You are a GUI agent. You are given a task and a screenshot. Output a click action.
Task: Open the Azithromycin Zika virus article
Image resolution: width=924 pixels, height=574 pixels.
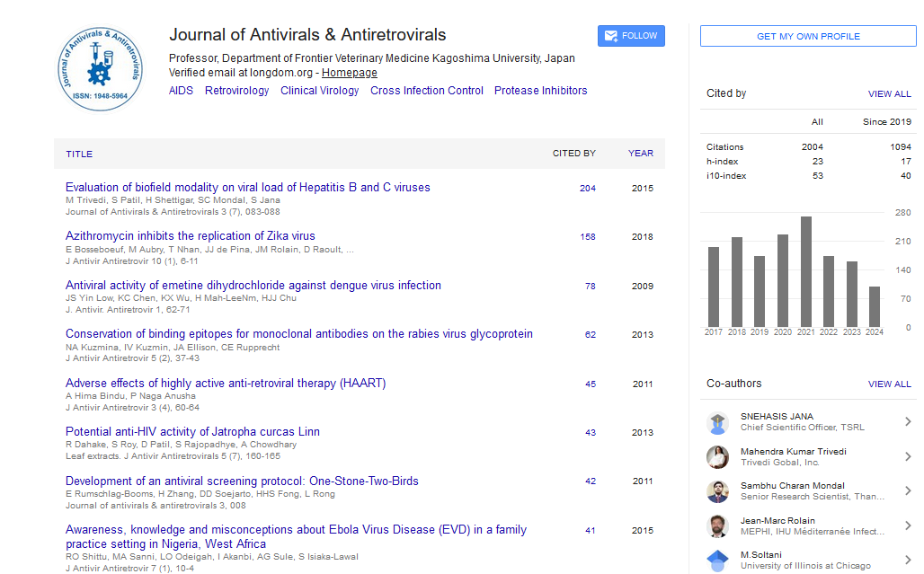pyautogui.click(x=191, y=236)
